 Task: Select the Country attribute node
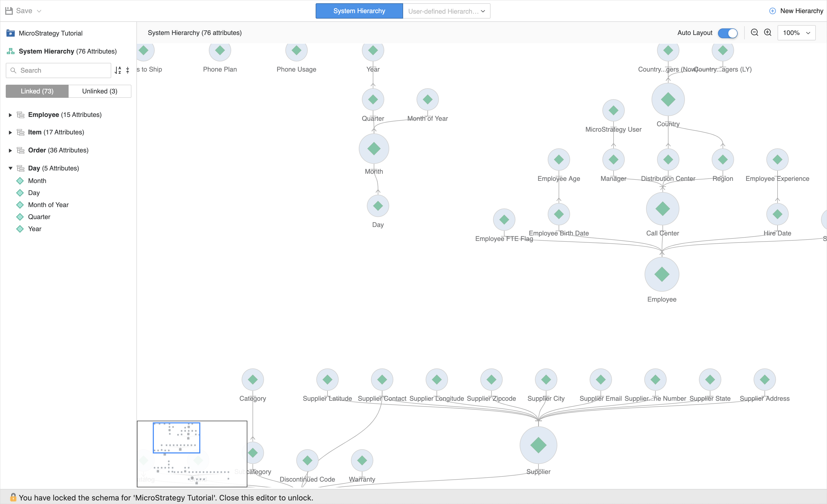(668, 99)
